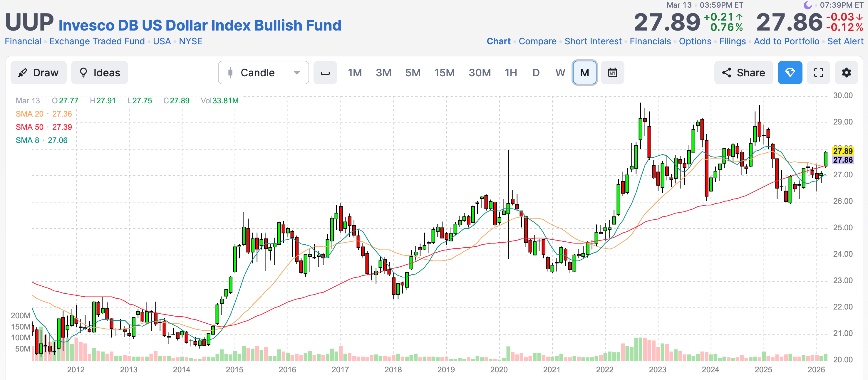Image resolution: width=868 pixels, height=380 pixels.
Task: Switch chart to the weekly W interval
Action: [x=560, y=73]
